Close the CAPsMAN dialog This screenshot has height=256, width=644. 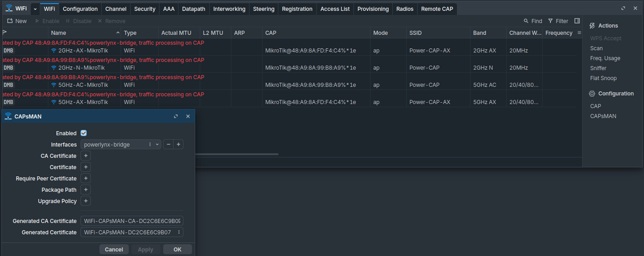[x=188, y=116]
